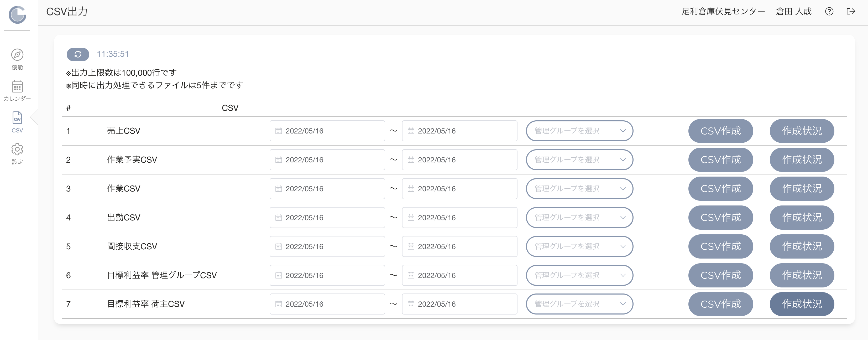Click 作成状況 button for 作業予実CSV
This screenshot has width=868, height=340.
[x=802, y=160]
